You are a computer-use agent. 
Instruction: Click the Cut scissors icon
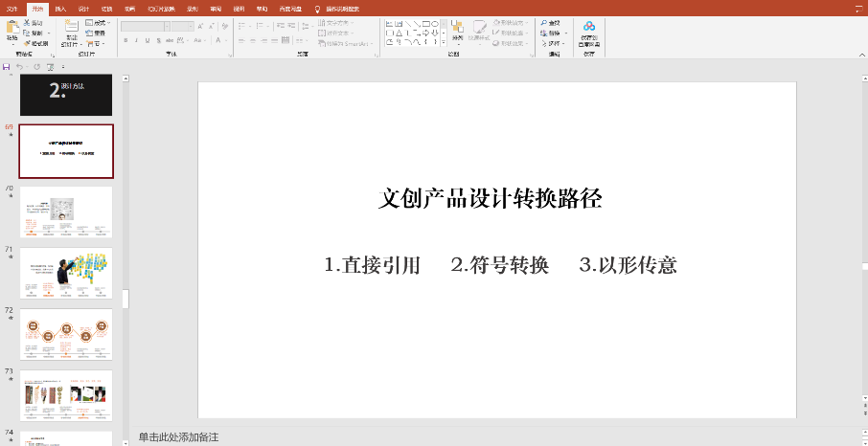point(28,22)
